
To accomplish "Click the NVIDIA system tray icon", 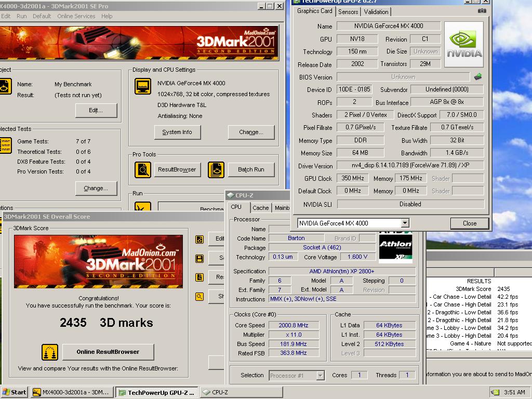I will [x=496, y=392].
